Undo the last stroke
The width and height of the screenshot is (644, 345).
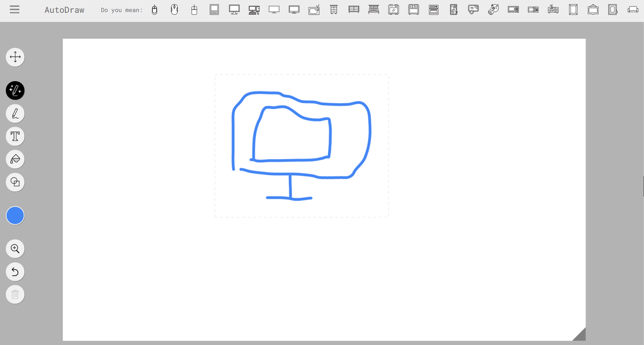[x=15, y=272]
